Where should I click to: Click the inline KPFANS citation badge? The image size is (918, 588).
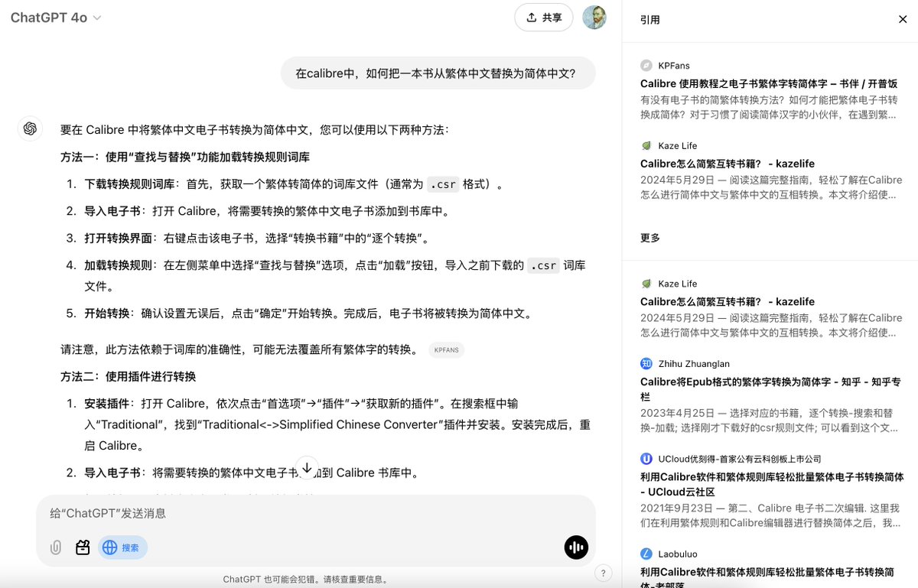pos(446,349)
